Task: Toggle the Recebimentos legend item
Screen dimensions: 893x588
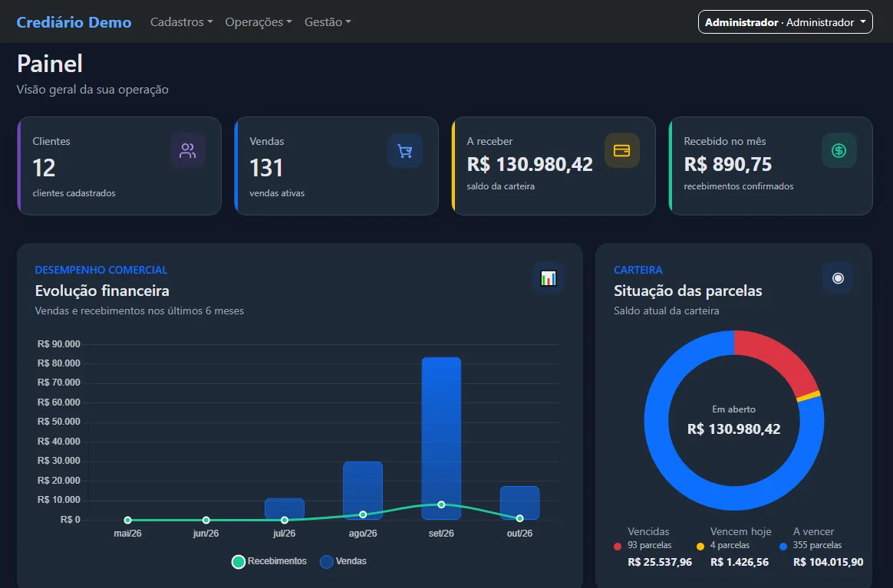Action: pyautogui.click(x=269, y=561)
